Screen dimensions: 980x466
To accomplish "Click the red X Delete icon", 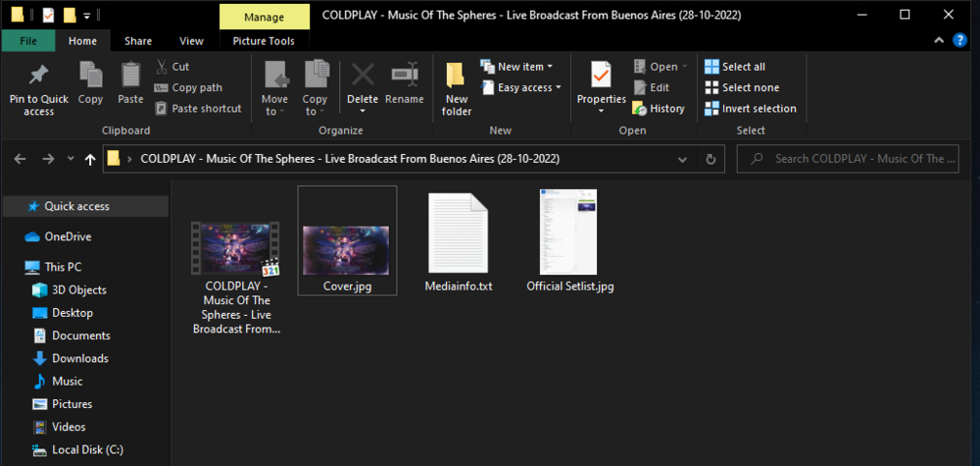I will click(363, 75).
